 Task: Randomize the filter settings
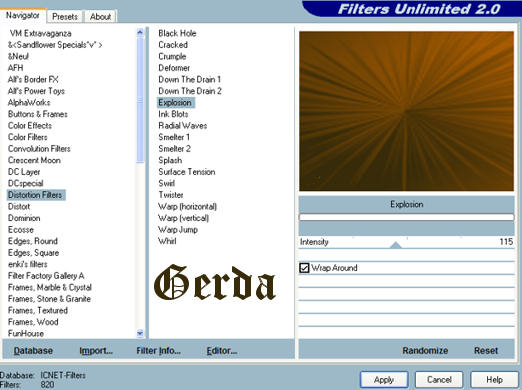425,351
